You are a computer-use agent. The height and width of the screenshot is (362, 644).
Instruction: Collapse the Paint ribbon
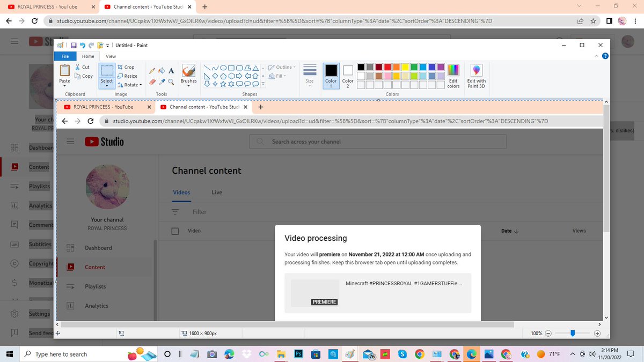click(596, 56)
